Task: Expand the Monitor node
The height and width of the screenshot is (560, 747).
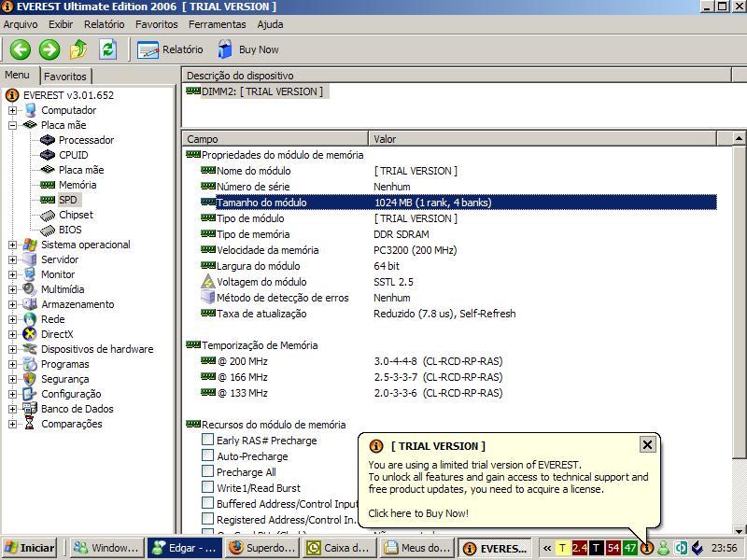Action: point(12,274)
